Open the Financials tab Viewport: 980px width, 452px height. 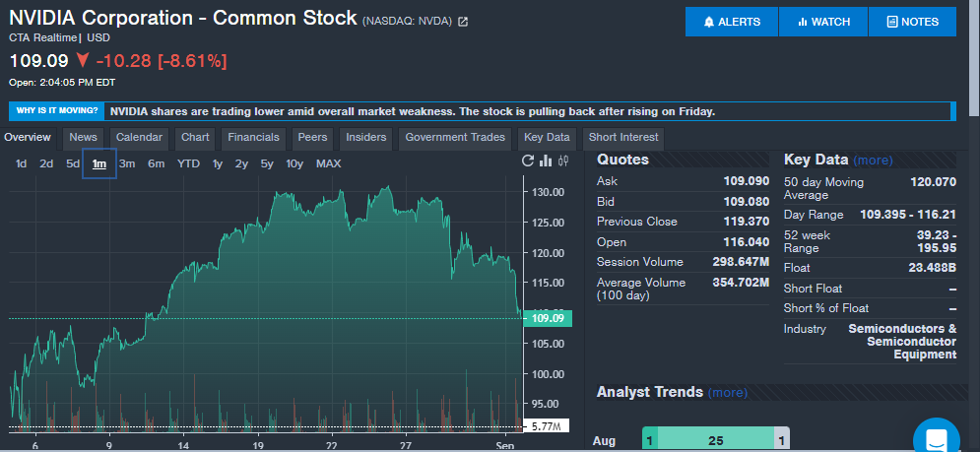coord(253,138)
